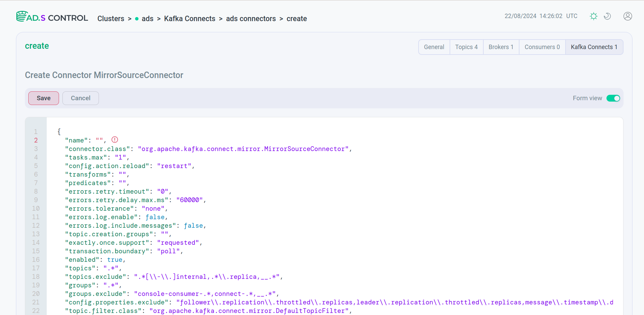Switch to dark theme moon icon
The width and height of the screenshot is (644, 315).
[607, 16]
